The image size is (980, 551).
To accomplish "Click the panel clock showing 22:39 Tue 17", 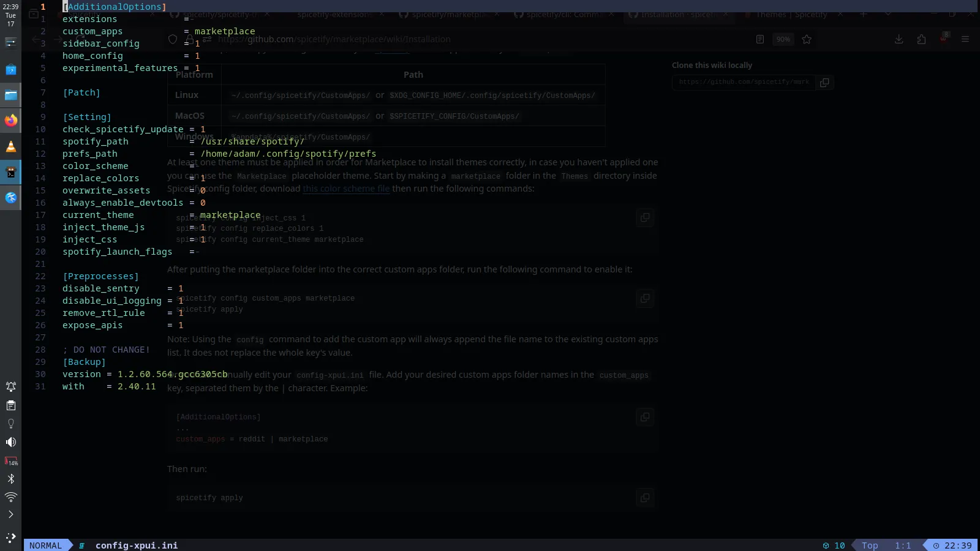I will point(10,15).
